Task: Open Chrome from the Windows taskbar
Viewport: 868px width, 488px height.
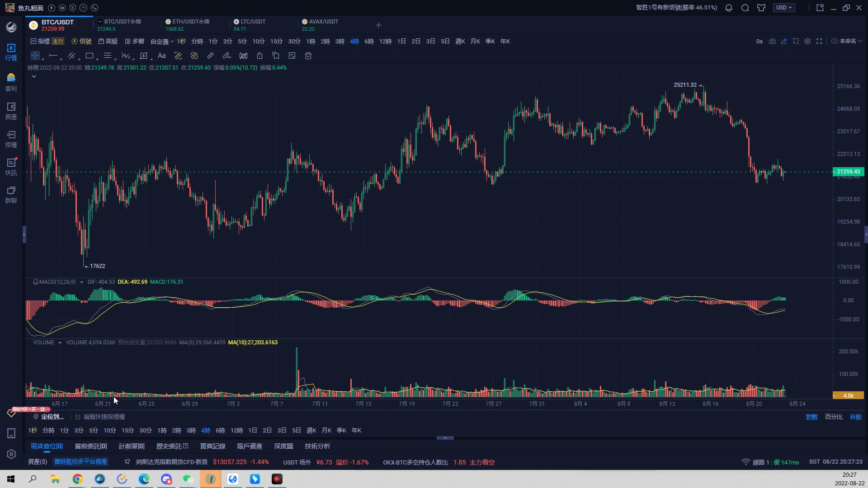Action: (78, 479)
